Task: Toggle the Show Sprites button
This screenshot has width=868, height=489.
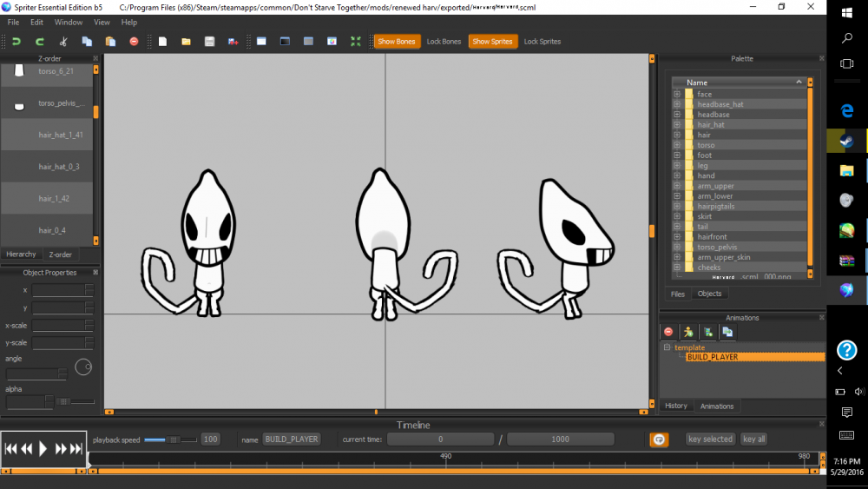Action: click(x=492, y=42)
